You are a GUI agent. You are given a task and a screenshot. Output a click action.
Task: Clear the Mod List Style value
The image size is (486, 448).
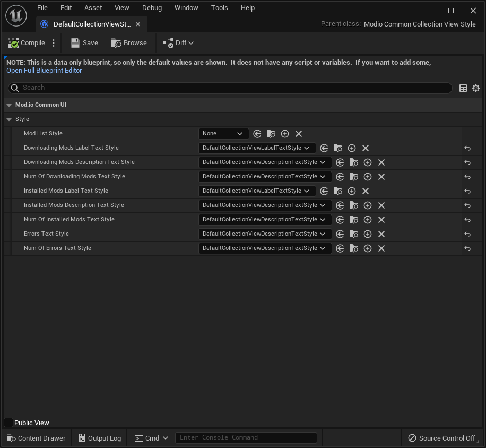click(299, 134)
